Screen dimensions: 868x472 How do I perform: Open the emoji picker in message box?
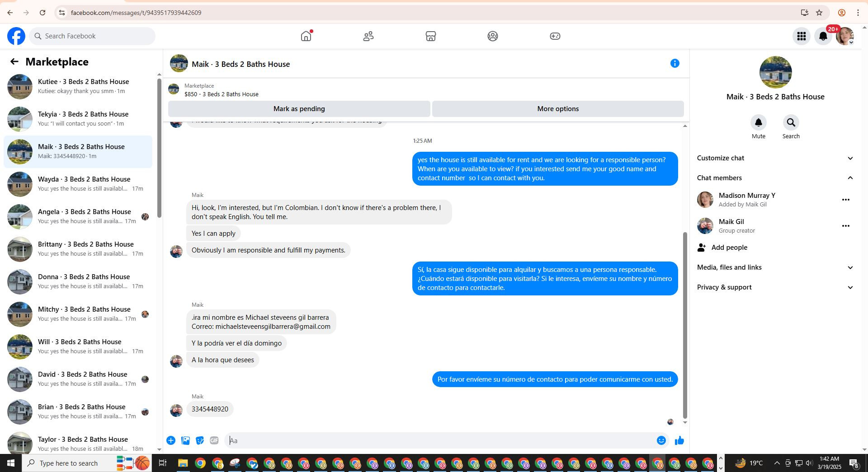pyautogui.click(x=661, y=440)
